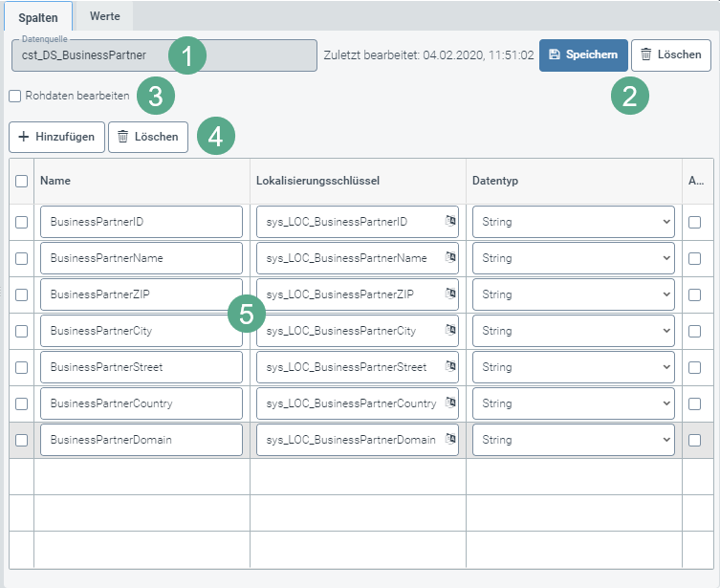Open localization picker for sys_LOC_BusinessPartnerZIP

tap(450, 294)
